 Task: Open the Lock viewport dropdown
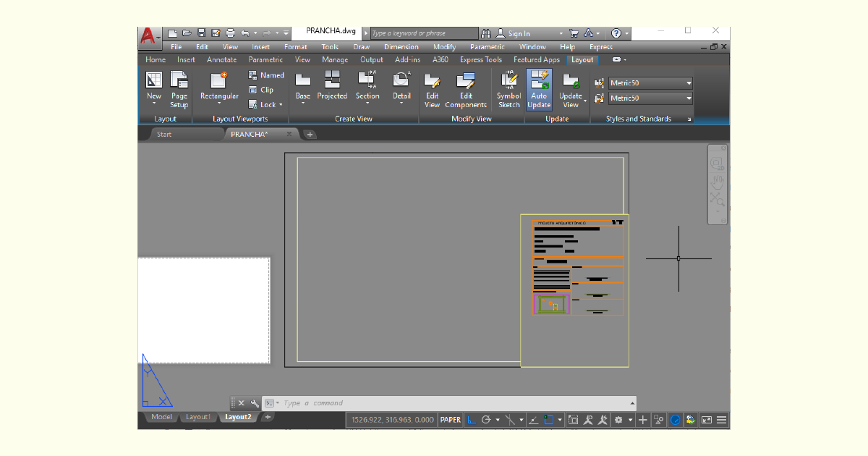[x=281, y=105]
